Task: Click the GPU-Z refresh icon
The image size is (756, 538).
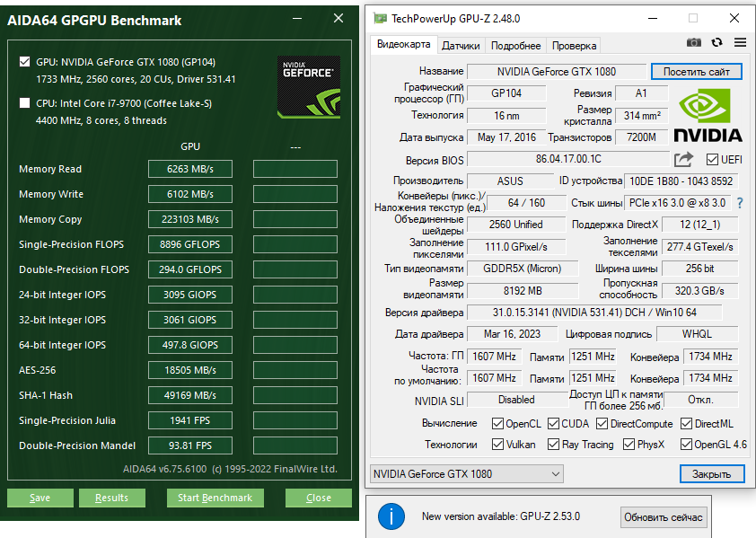Action: pos(717,42)
